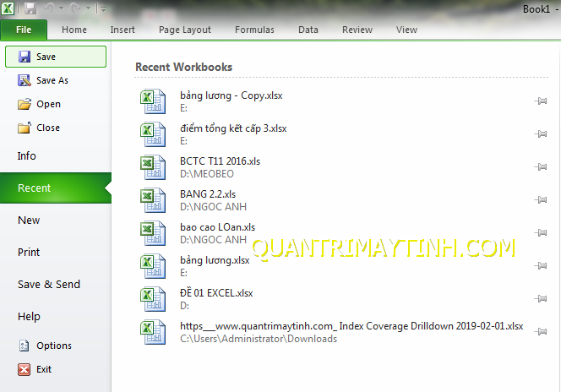
Task: Go to the Formulas tab
Action: click(254, 30)
